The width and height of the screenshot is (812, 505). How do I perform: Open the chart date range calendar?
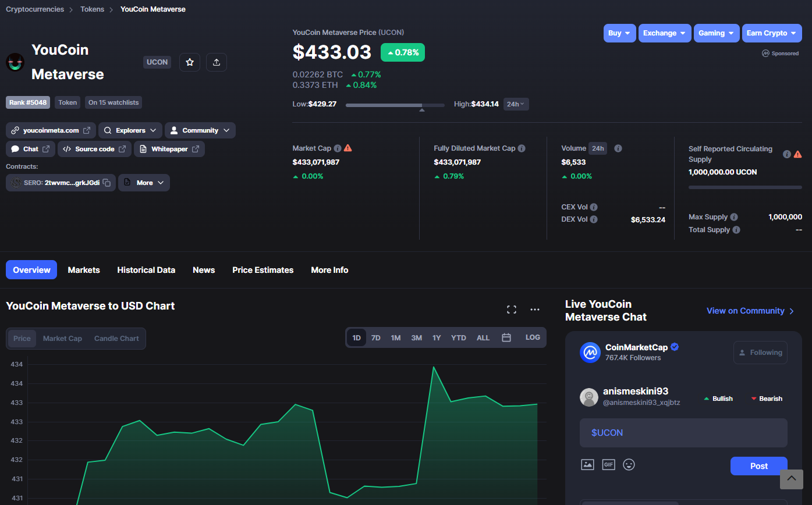[x=506, y=337]
